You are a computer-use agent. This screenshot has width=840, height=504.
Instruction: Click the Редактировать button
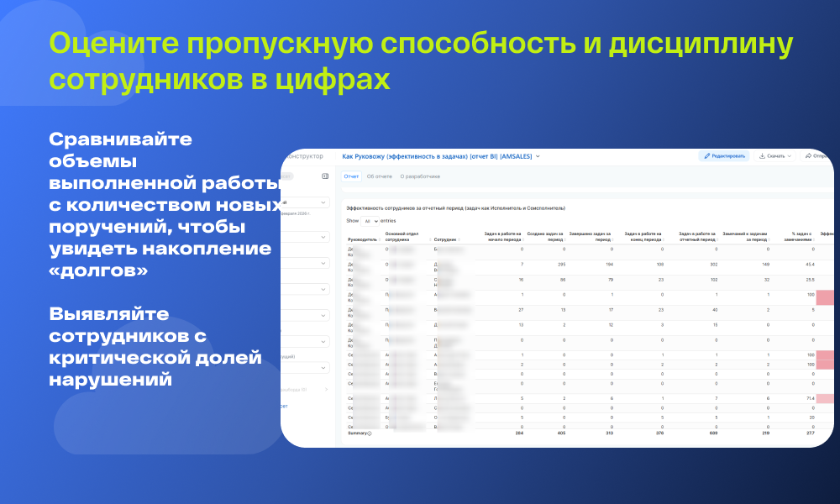[724, 156]
